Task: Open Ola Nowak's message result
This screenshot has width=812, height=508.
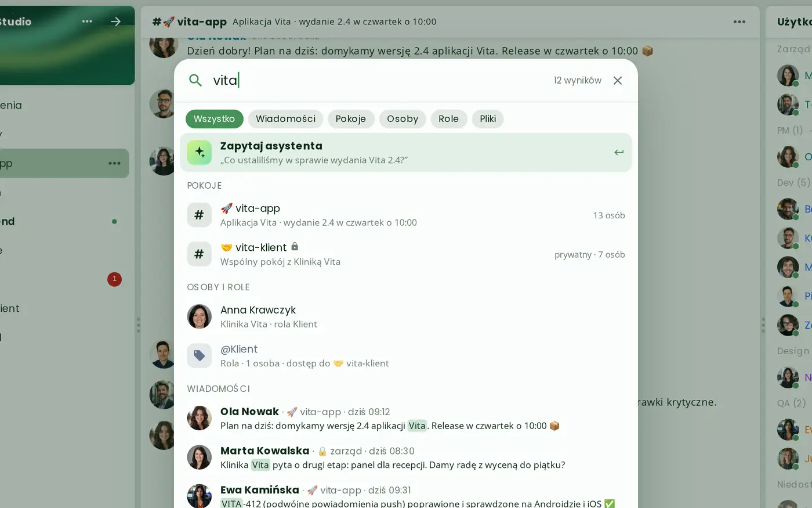Action: tap(405, 418)
